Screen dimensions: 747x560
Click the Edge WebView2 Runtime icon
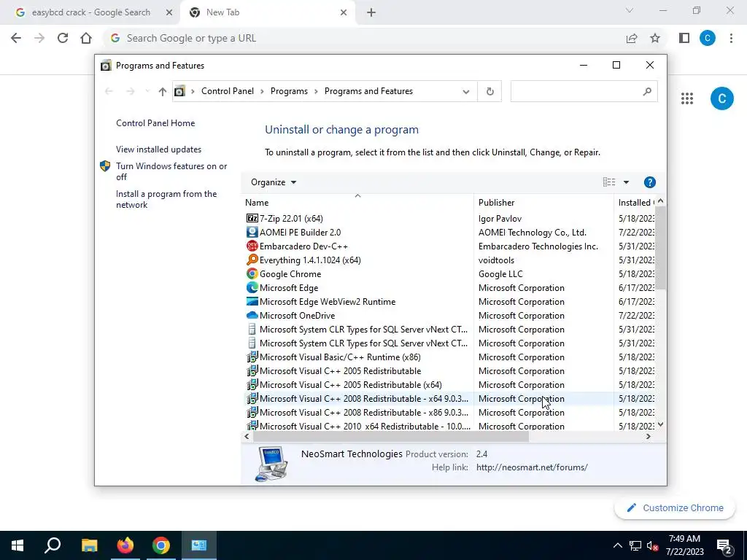(x=252, y=301)
